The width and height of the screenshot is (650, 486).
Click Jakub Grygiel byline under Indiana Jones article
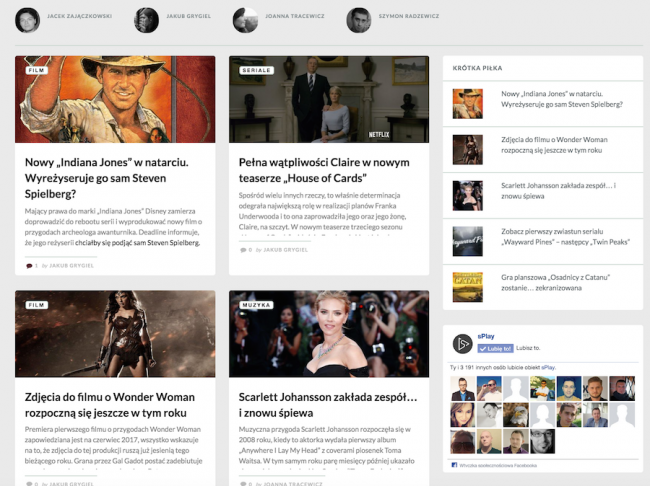(71, 266)
